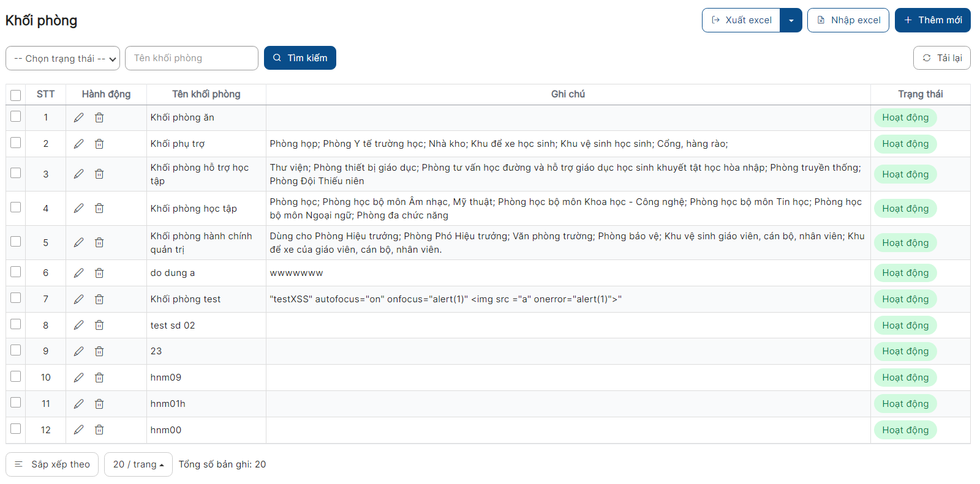980x484 pixels.
Task: Click the Nhập excel import button
Action: coord(848,20)
